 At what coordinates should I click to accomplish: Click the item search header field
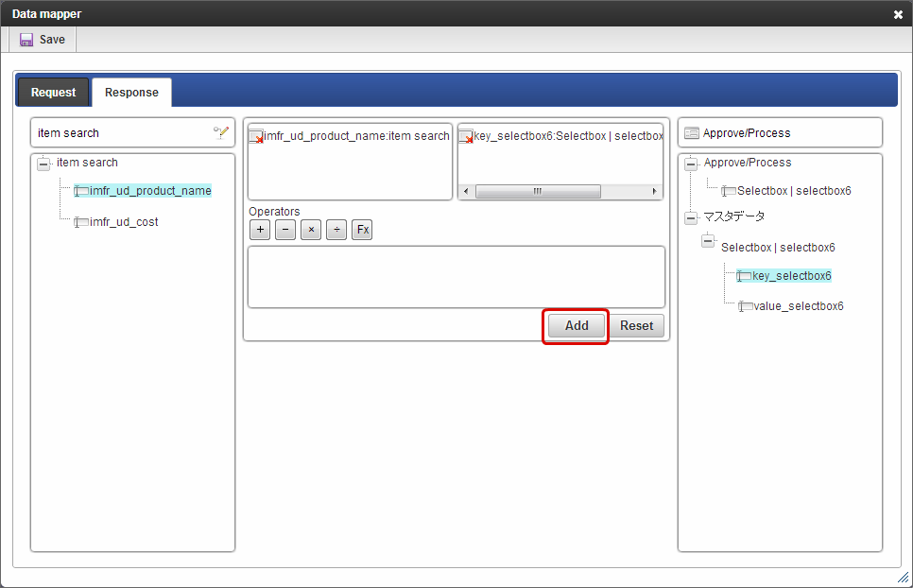132,132
